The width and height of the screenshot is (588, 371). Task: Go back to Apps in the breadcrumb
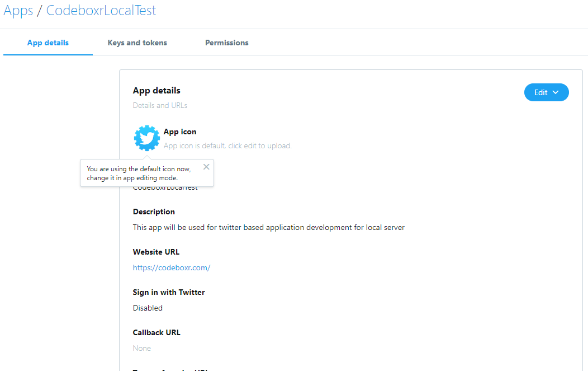pyautogui.click(x=18, y=11)
